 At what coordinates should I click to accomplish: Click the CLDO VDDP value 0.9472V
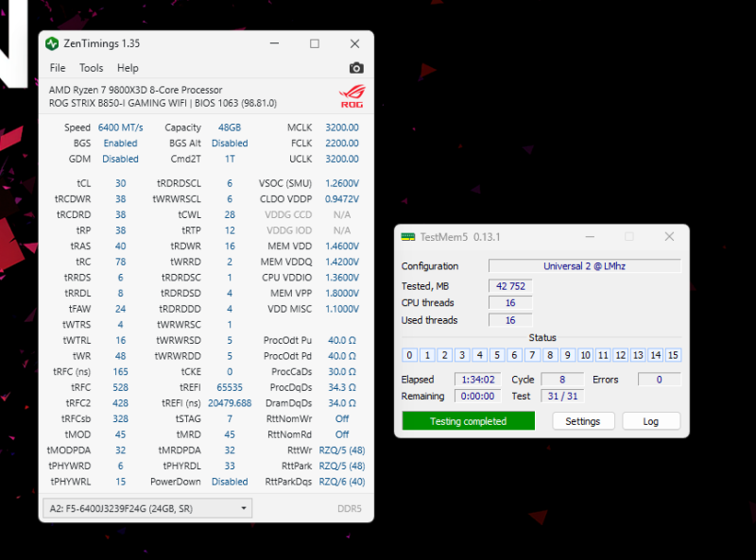[342, 199]
